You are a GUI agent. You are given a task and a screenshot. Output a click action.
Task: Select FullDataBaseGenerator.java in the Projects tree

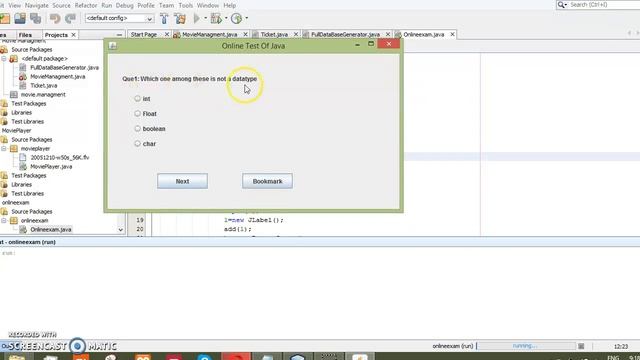(x=64, y=67)
